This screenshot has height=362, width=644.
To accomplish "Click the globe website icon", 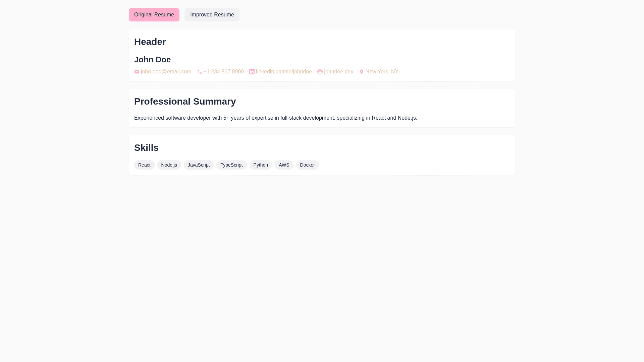I will click(320, 72).
